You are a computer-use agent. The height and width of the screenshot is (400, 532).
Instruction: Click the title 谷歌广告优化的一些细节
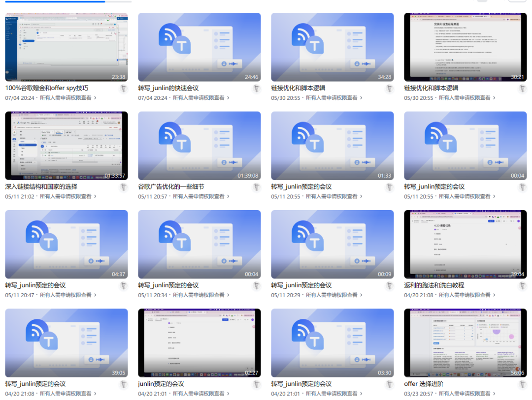(171, 187)
